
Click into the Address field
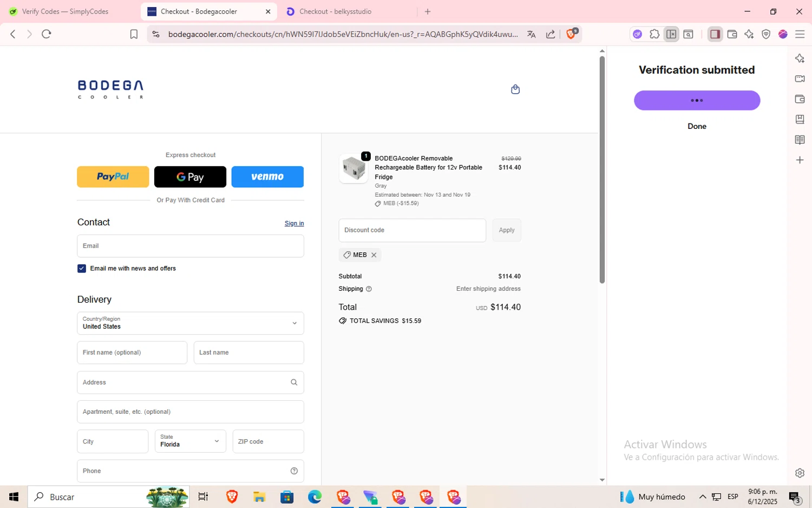pos(191,382)
